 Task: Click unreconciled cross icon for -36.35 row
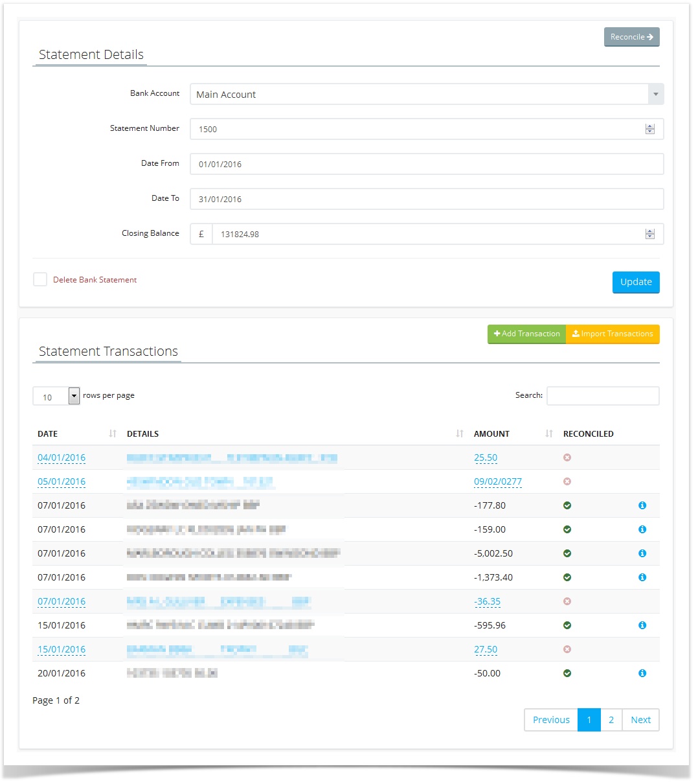(x=567, y=601)
